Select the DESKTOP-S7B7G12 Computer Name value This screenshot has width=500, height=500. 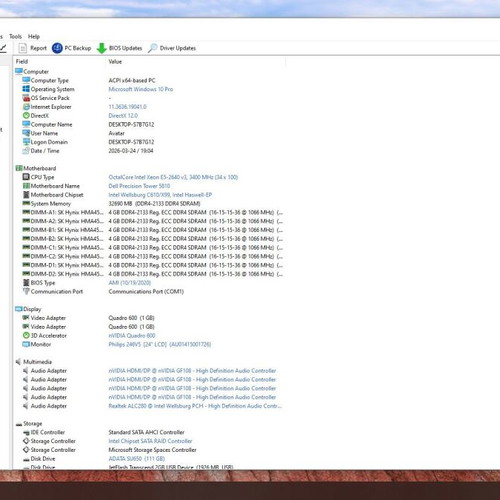(x=131, y=124)
